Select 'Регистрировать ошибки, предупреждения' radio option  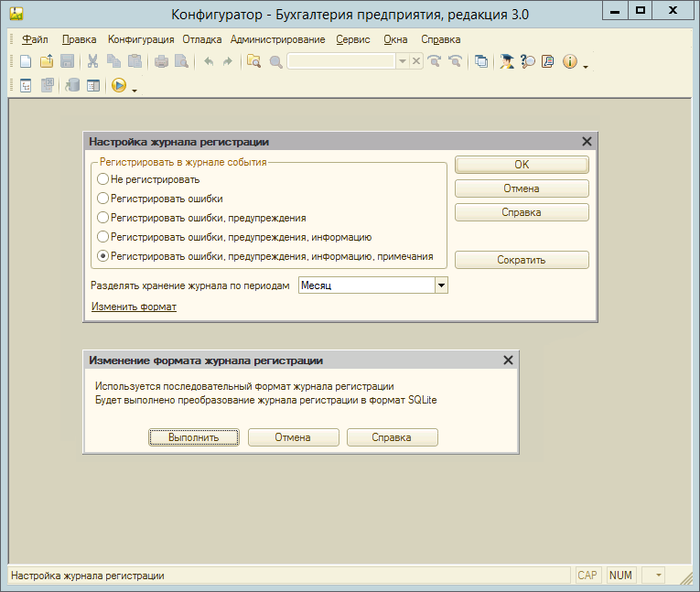point(103,218)
